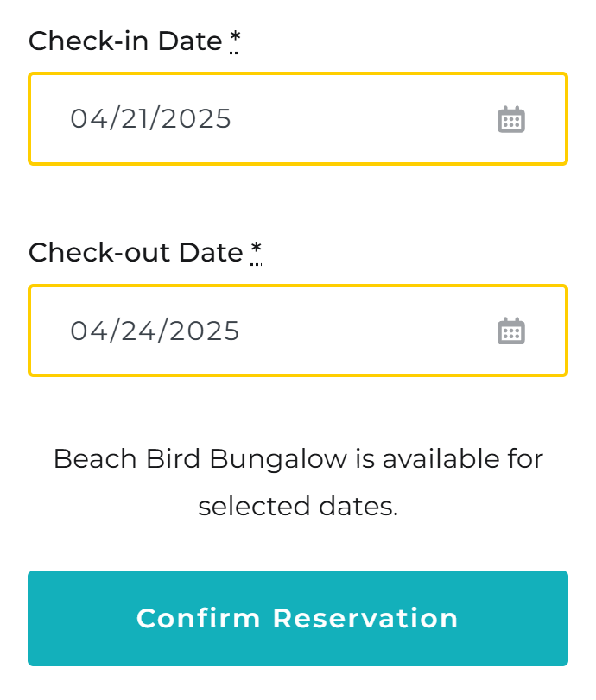Click the word Reservation on the confirm button

pyautogui.click(x=365, y=618)
